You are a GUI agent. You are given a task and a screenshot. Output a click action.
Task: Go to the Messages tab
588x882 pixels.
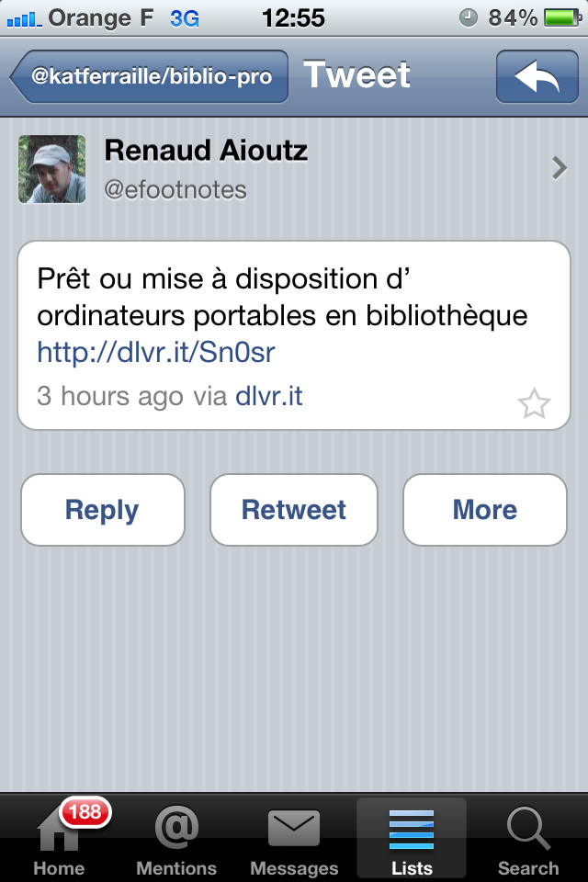click(x=294, y=840)
